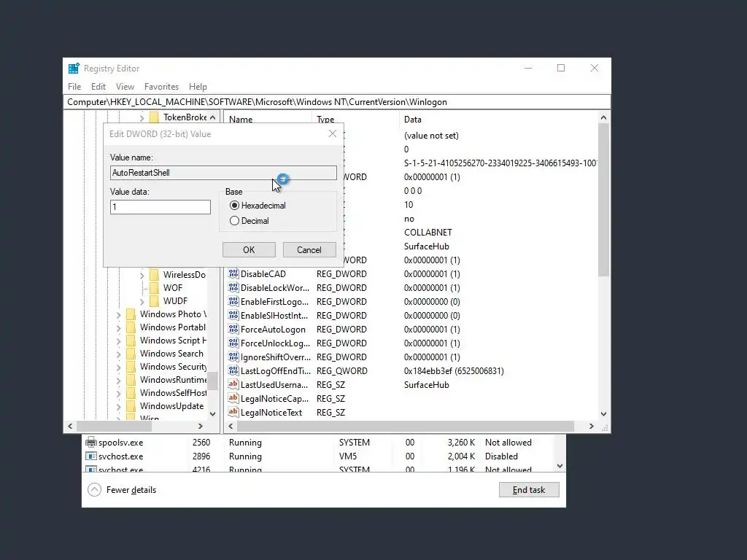The height and width of the screenshot is (560, 747).
Task: Click the Windows Photo folder icon
Action: click(131, 314)
